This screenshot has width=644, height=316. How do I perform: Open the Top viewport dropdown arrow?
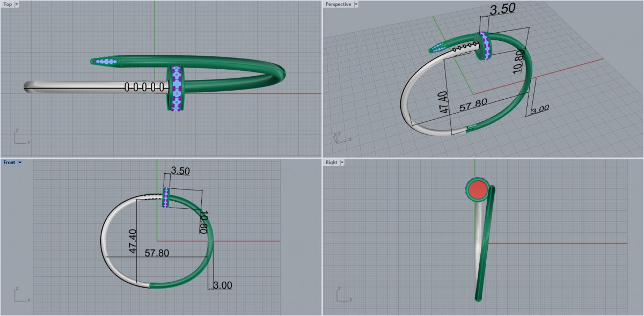click(17, 4)
